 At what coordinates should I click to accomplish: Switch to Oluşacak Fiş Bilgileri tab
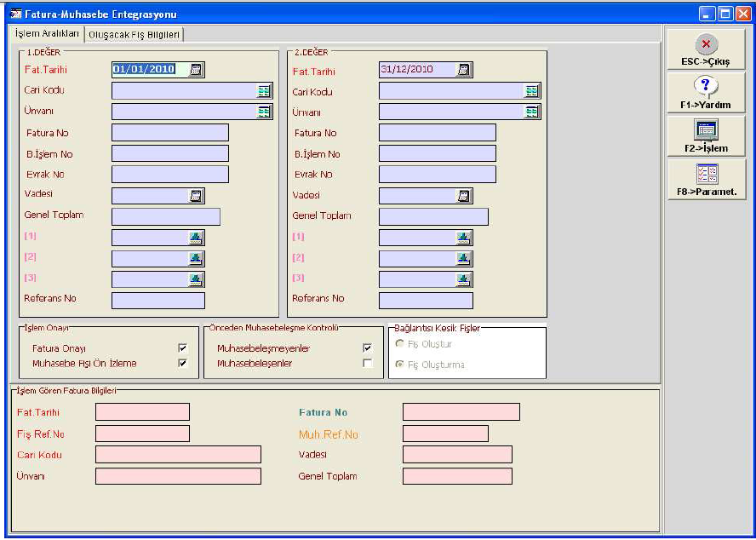(135, 35)
